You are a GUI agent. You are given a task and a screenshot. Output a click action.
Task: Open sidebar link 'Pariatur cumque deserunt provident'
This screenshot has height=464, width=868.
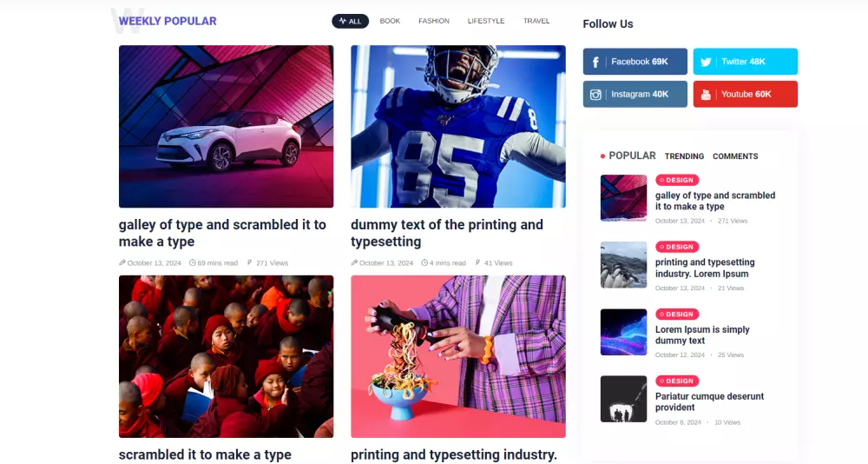709,402
